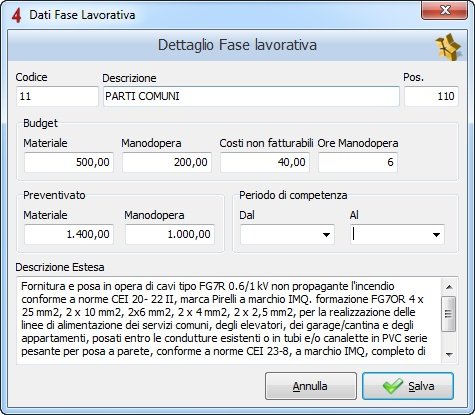Click the green checkmark icon on Salva
The image size is (475, 415).
(392, 386)
